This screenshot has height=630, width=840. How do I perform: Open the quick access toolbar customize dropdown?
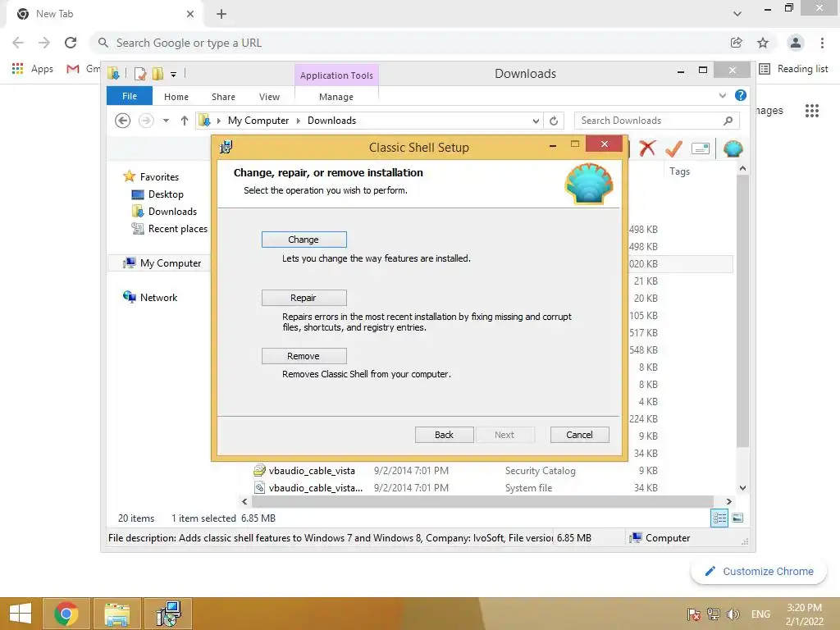[x=174, y=75]
